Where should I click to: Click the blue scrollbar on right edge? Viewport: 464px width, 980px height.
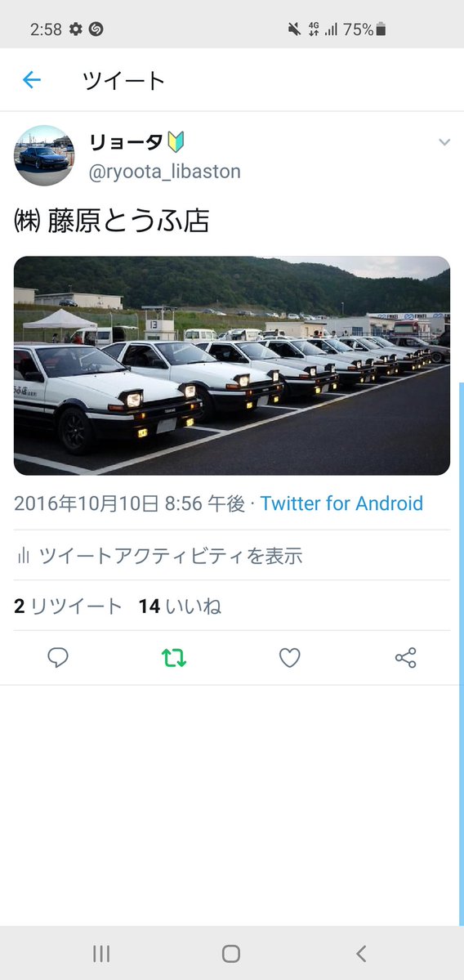click(x=461, y=654)
